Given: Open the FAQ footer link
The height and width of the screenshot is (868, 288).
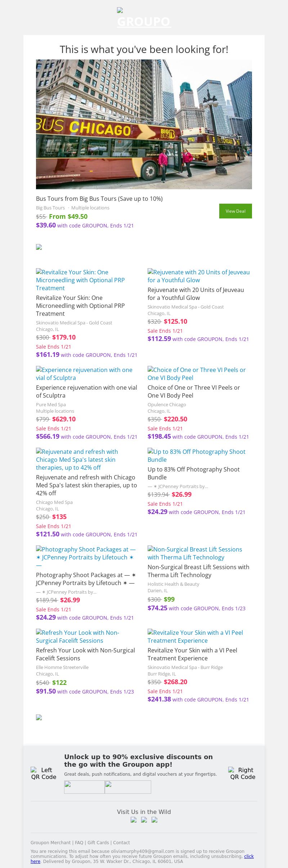Looking at the screenshot, I should click(x=79, y=842).
